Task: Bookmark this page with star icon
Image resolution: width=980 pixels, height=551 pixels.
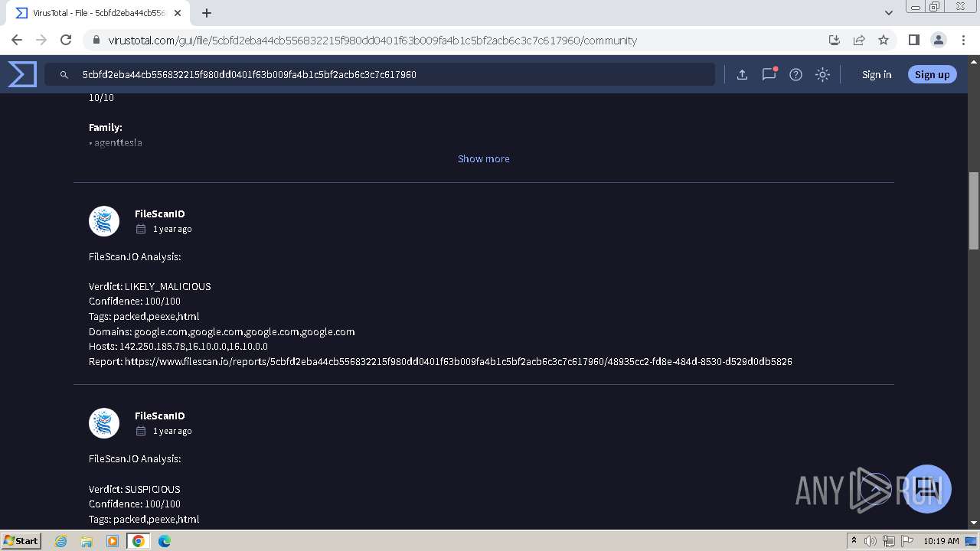Action: coord(884,40)
